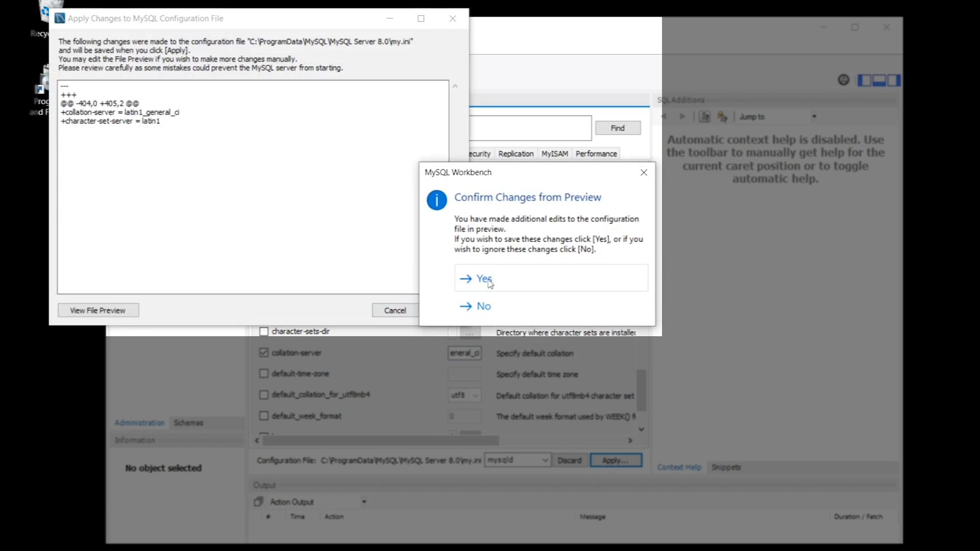
Task: Click the round settings icon near the panel toggles
Action: (x=844, y=80)
